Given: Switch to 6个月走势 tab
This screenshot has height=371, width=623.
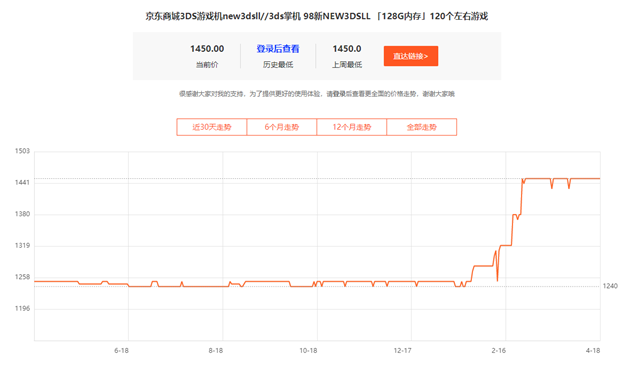Looking at the screenshot, I should click(x=282, y=127).
